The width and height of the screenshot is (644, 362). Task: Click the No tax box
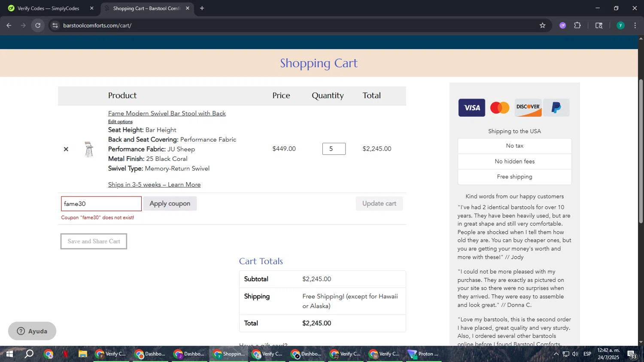pos(515,146)
